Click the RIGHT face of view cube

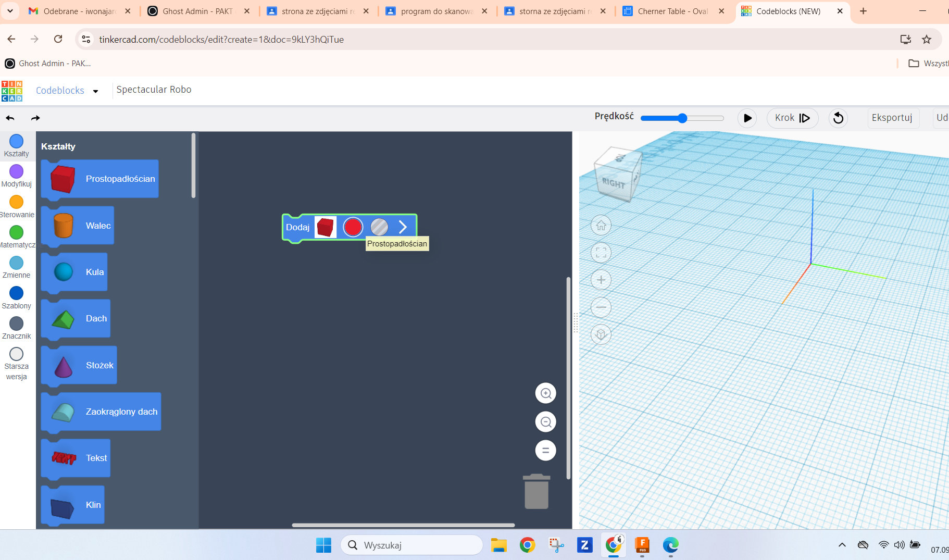(614, 183)
